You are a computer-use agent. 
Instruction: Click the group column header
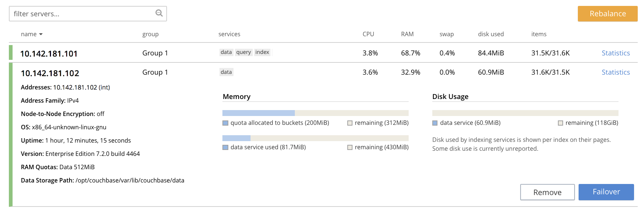click(150, 34)
